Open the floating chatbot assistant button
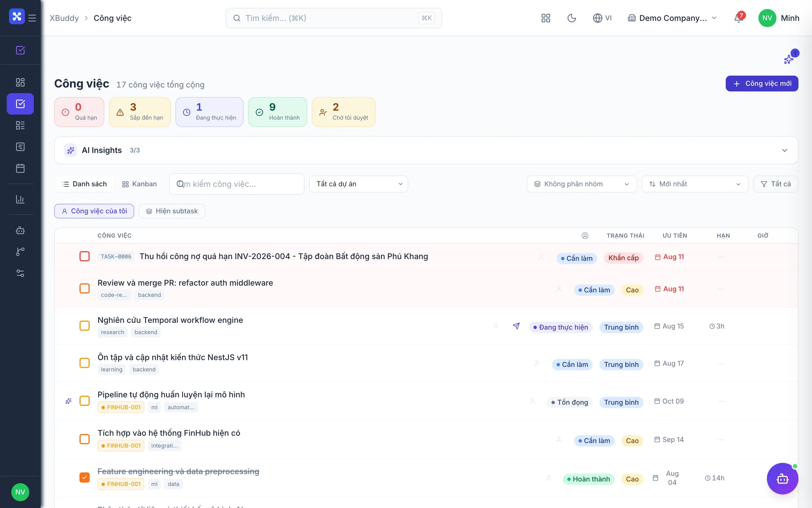The image size is (812, 508). [x=782, y=479]
